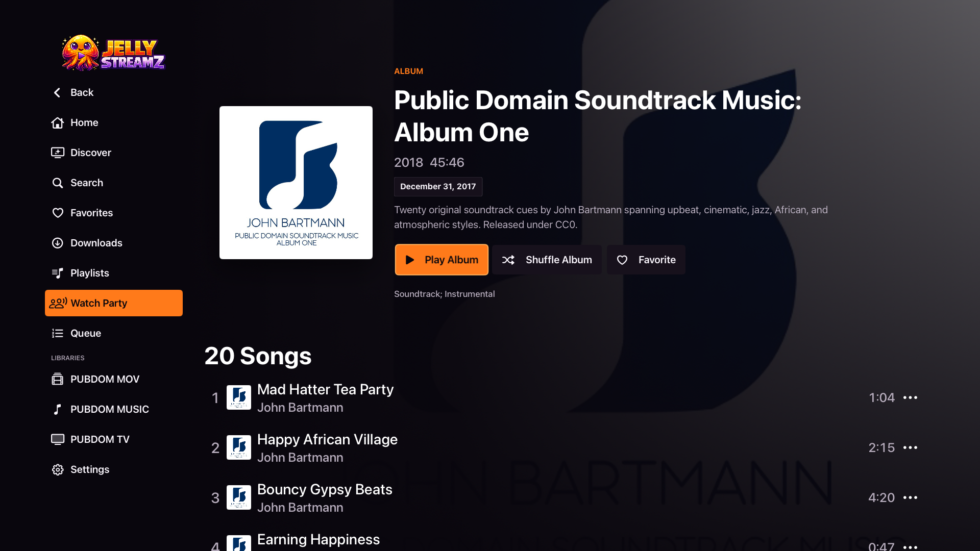980x551 pixels.
Task: Click the Soundtrack; Instrumental genre text
Action: pyautogui.click(x=444, y=294)
